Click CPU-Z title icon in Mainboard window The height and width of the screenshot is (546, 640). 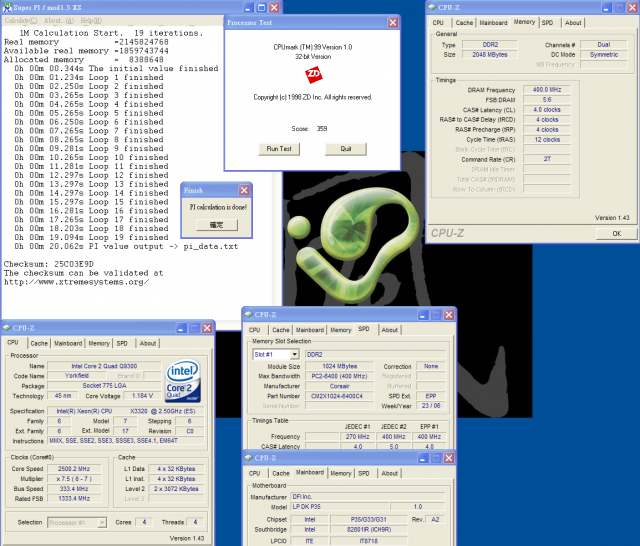point(248,457)
